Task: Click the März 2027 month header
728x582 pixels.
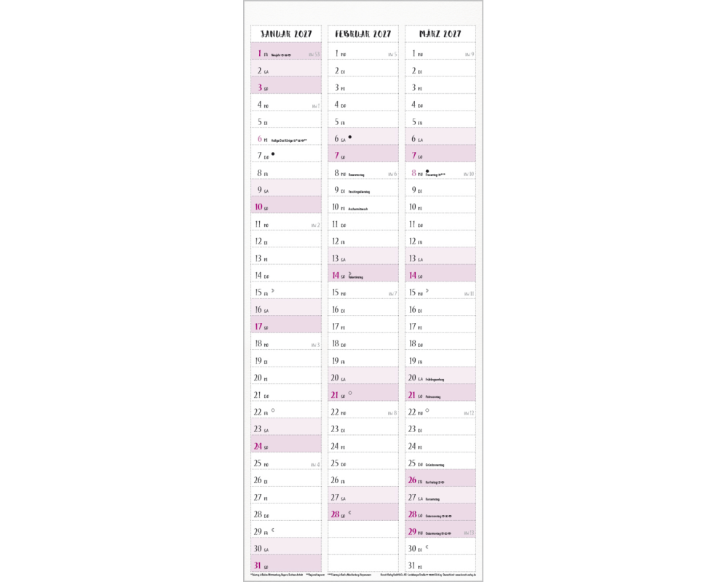Action: pos(440,33)
